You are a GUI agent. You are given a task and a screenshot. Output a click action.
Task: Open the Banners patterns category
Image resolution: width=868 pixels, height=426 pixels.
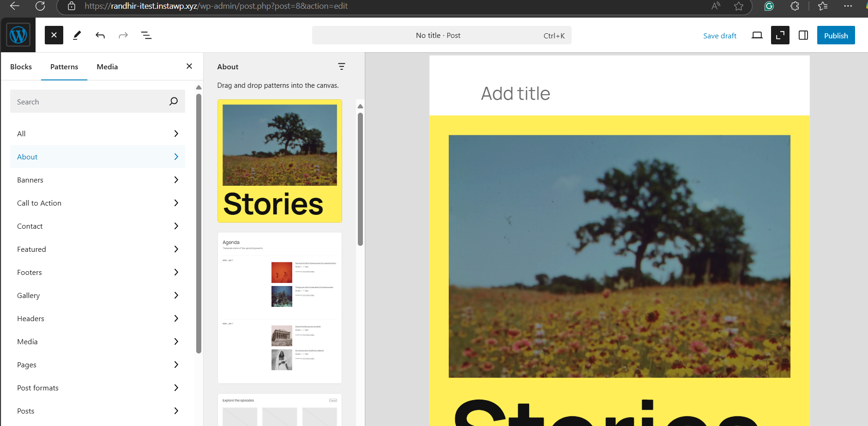click(x=97, y=180)
